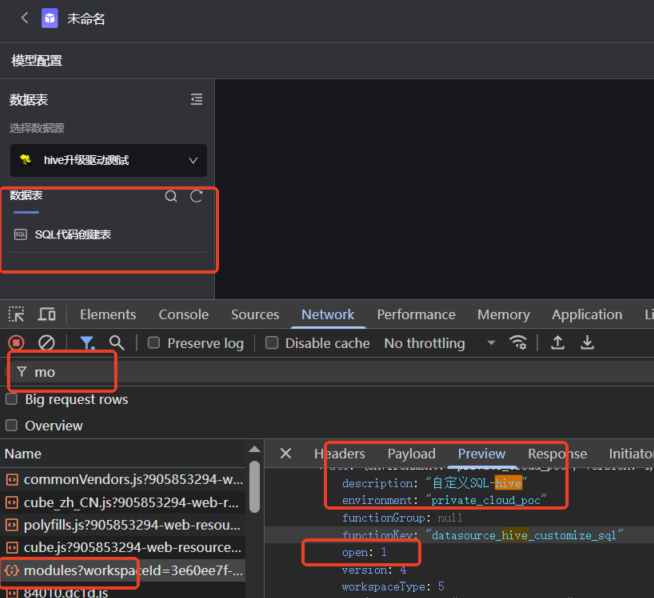
Task: Open the hive升级驱动测试 datasource dropdown
Action: pos(108,160)
